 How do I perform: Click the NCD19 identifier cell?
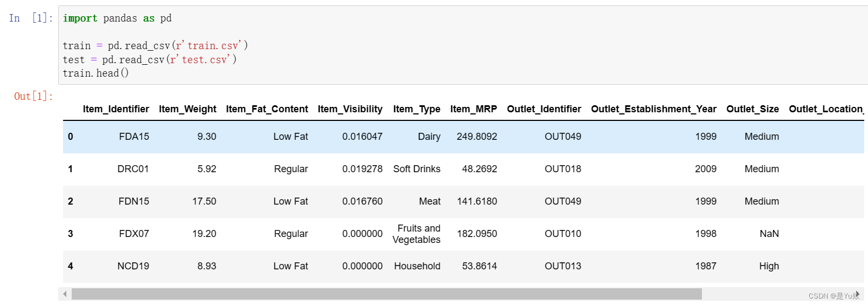133,266
